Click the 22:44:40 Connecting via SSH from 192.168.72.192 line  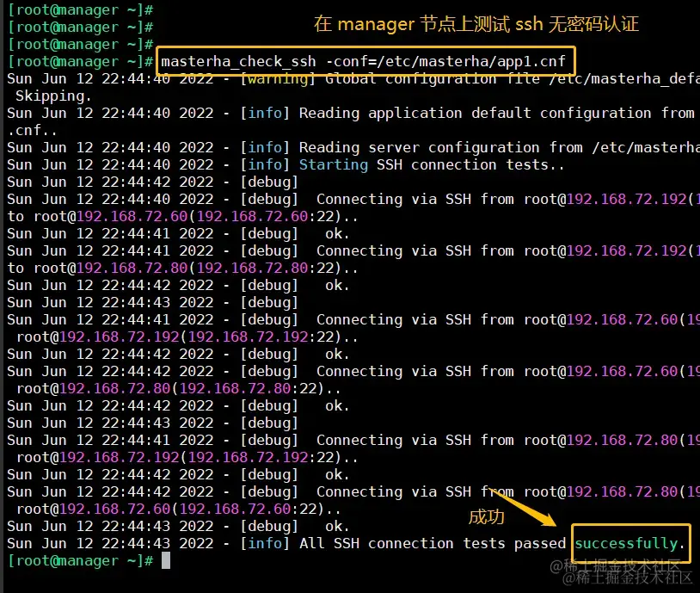point(353,200)
